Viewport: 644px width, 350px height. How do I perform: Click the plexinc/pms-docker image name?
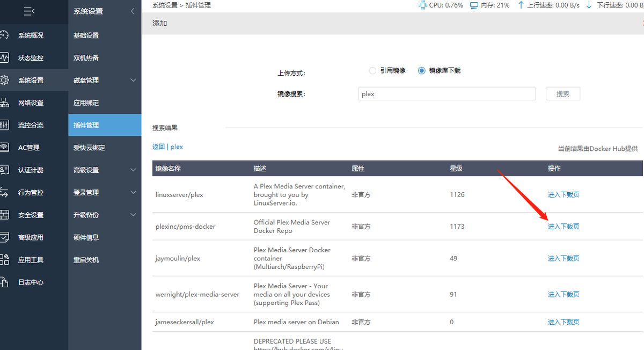pos(185,227)
